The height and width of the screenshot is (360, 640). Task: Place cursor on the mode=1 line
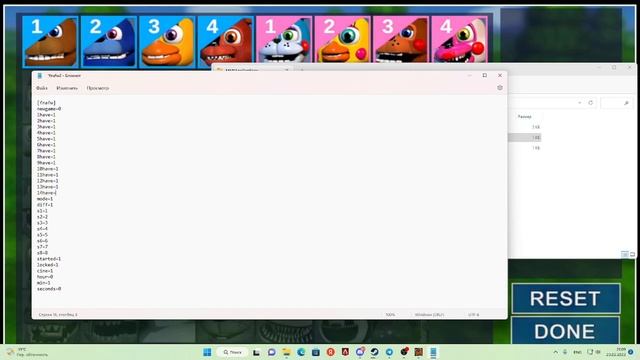[x=45, y=199]
